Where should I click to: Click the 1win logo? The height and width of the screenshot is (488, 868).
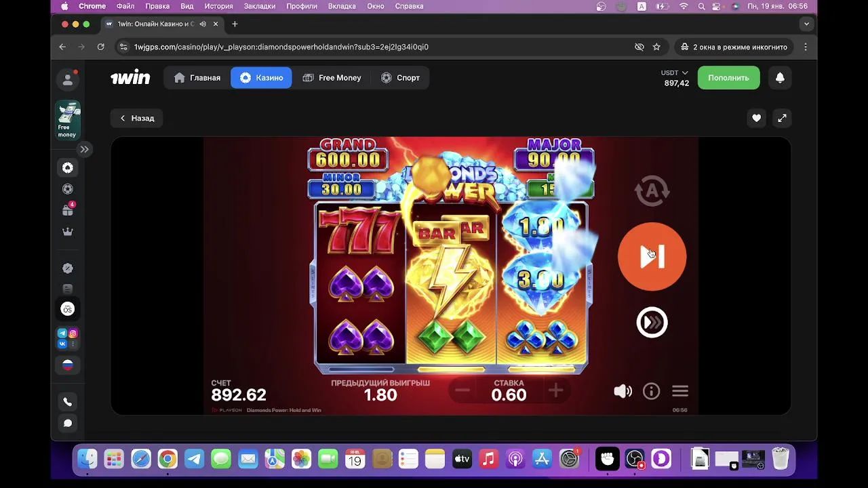coord(130,78)
